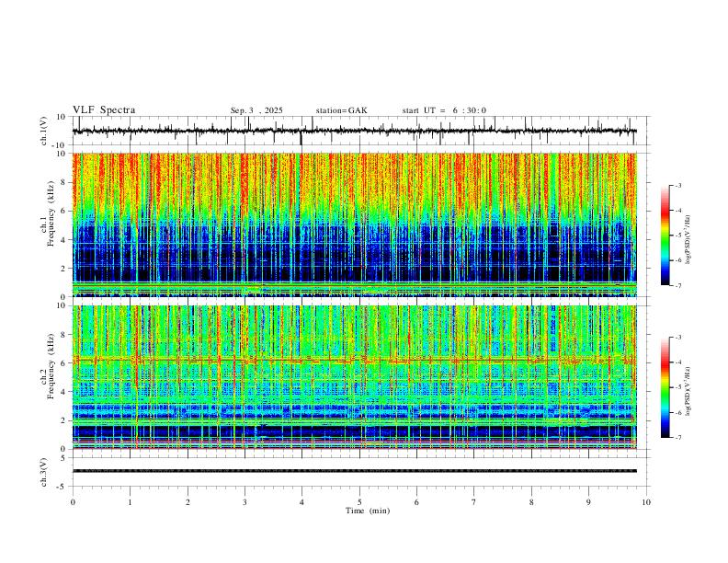Click the ch.1 spectrogram panel
Viewport: 728px width, 563px height.
coord(355,224)
